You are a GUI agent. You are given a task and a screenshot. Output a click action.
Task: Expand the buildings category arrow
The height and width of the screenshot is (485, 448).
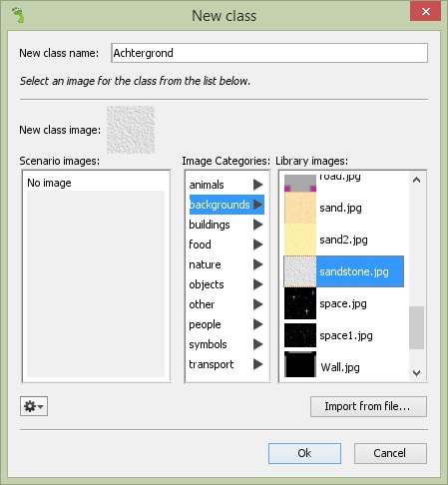[257, 225]
